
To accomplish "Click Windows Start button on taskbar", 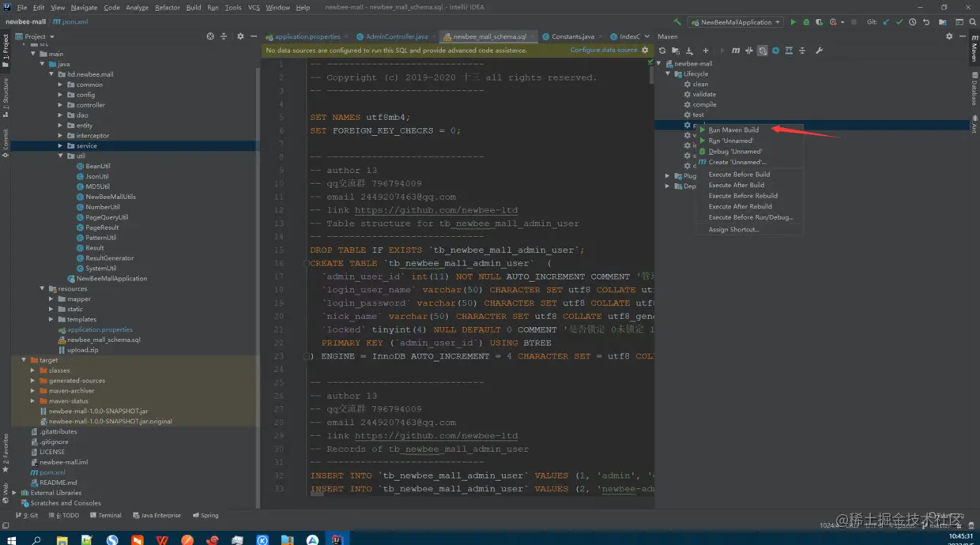I will coord(9,540).
